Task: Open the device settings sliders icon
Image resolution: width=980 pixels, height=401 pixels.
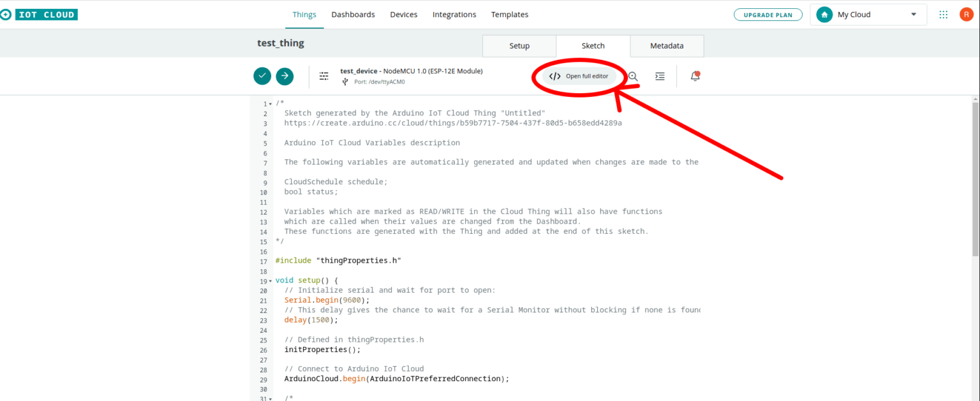Action: point(324,76)
